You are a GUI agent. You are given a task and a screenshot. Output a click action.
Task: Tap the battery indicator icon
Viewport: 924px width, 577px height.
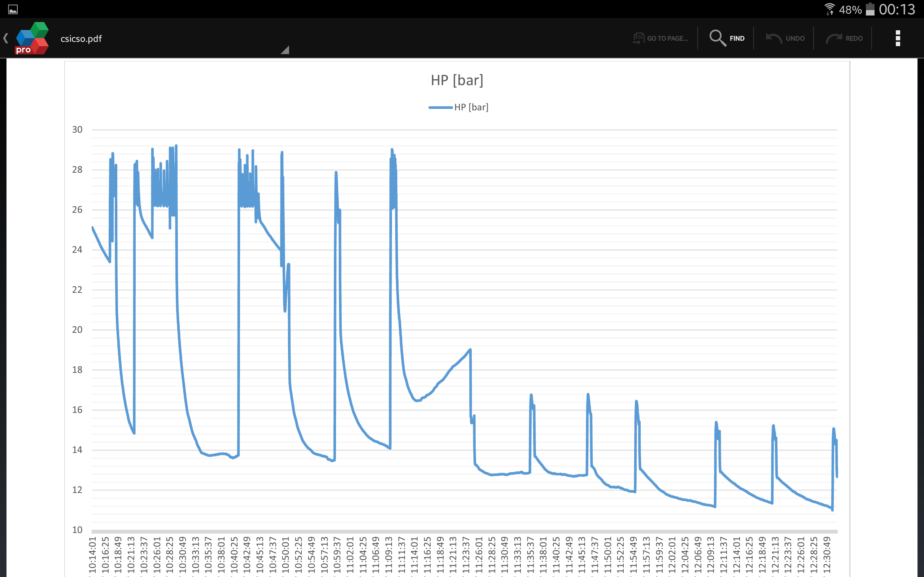coord(869,9)
